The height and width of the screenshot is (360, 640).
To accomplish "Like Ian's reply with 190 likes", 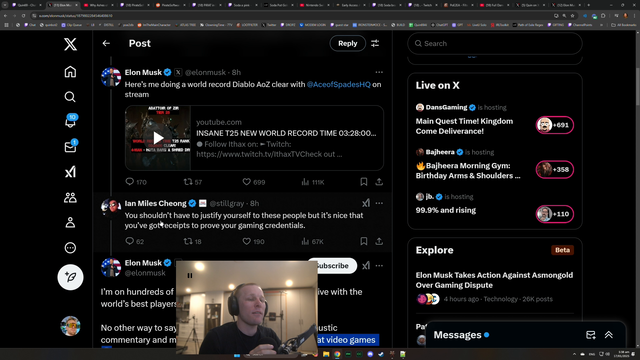I will click(253, 241).
